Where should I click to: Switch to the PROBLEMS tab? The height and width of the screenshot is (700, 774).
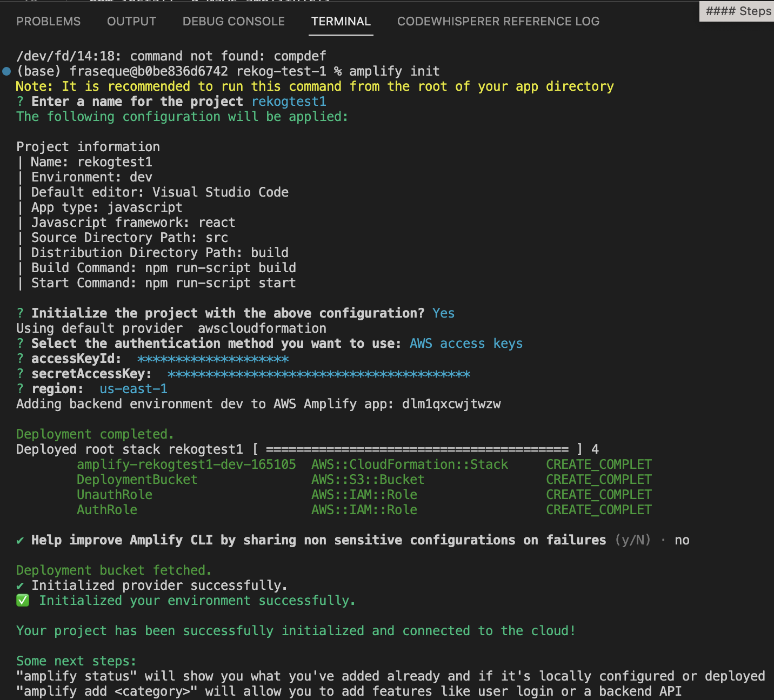coord(48,22)
